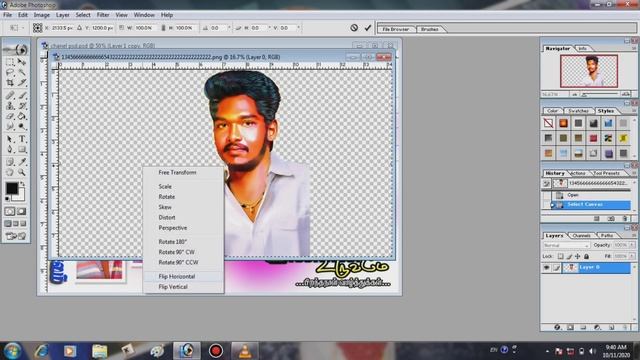Select the Dodge tool
Screen dimensions: 640x360
[22, 127]
